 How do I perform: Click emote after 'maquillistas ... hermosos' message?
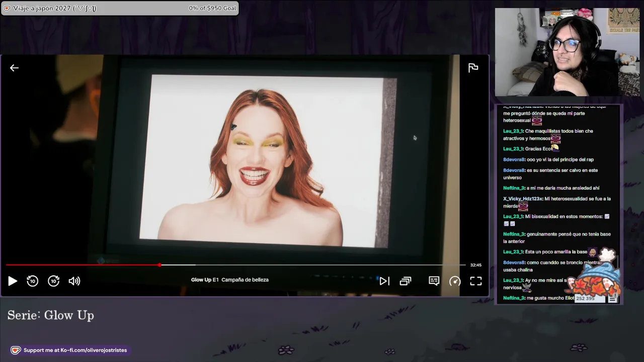tap(555, 138)
